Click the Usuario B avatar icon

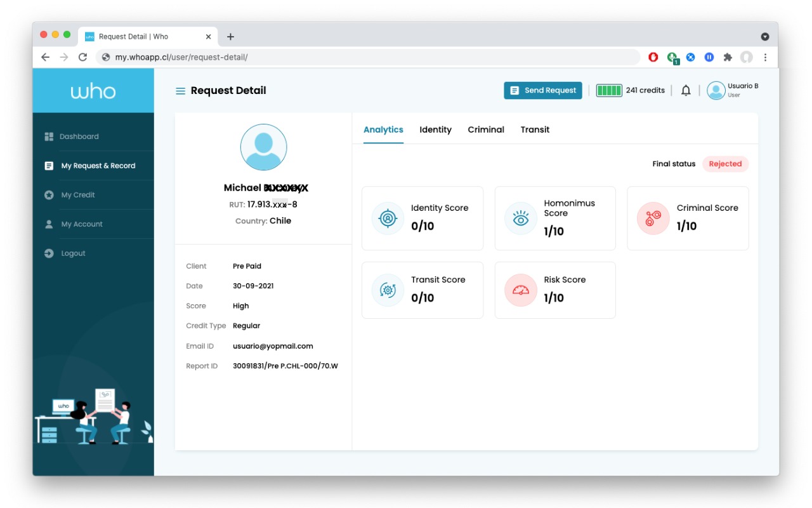716,91
